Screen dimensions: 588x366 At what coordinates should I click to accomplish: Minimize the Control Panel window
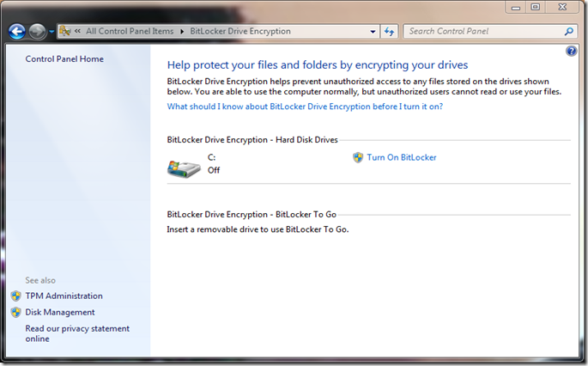pyautogui.click(x=517, y=7)
